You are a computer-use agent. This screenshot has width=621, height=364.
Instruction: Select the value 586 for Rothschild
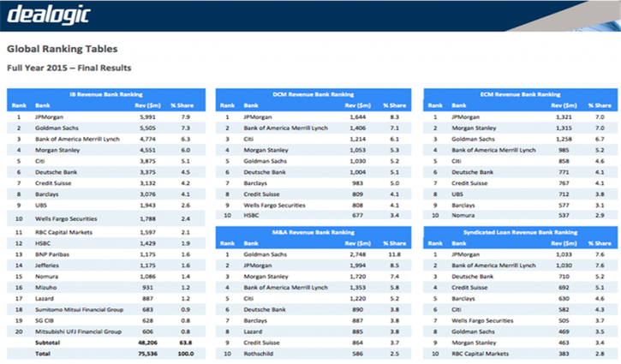[358, 354]
